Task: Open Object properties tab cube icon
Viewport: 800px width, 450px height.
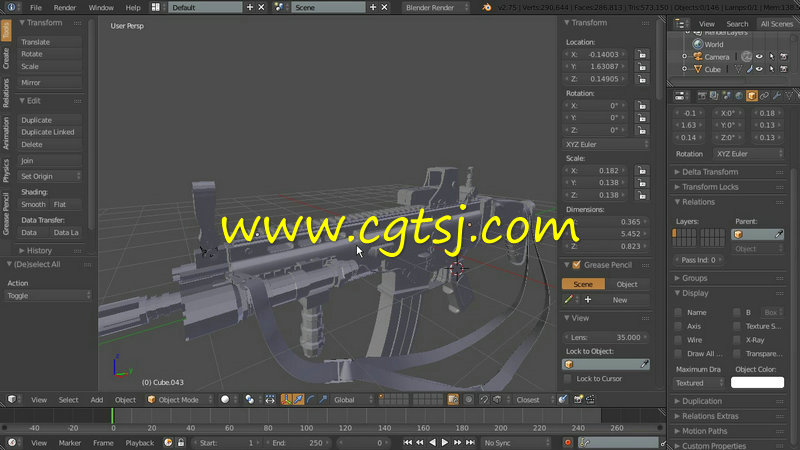Action: point(752,95)
